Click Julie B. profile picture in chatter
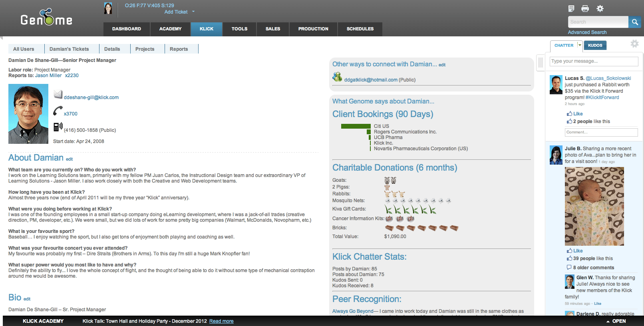 point(556,155)
